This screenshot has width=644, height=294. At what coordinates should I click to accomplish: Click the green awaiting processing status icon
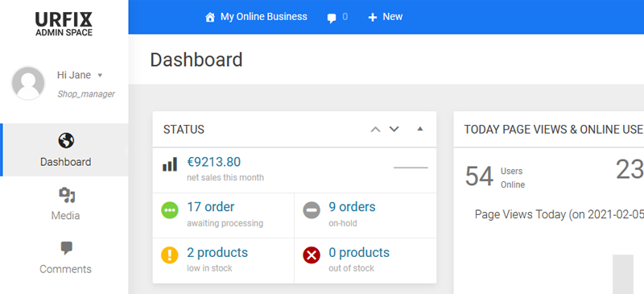tap(169, 210)
